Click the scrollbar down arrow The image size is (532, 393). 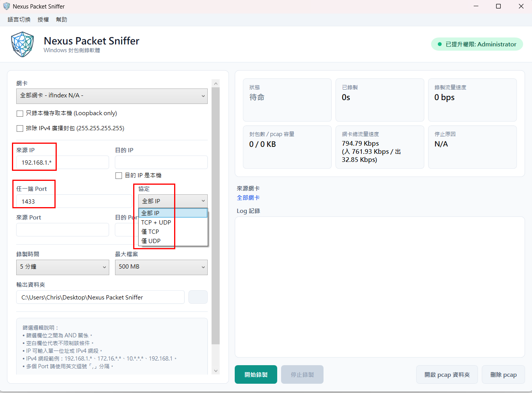pos(216,371)
